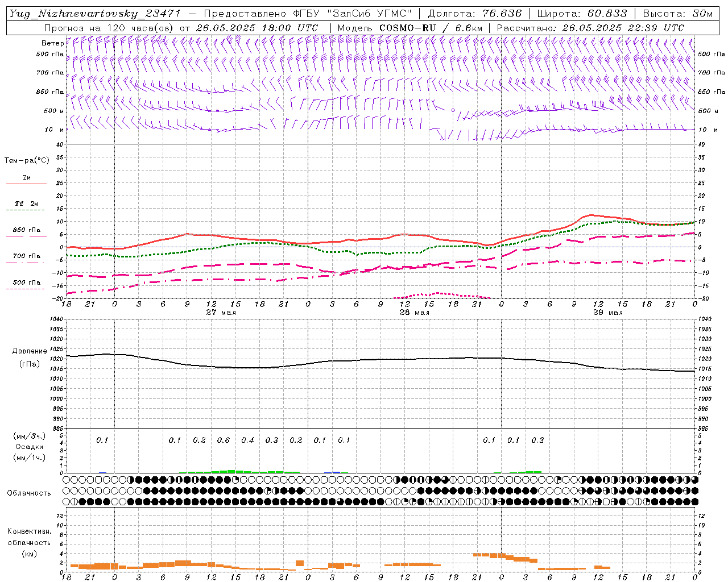Viewport: 728px width, 582px height.
Task: Click the (км) unit label of convective panel
Action: coord(30,554)
